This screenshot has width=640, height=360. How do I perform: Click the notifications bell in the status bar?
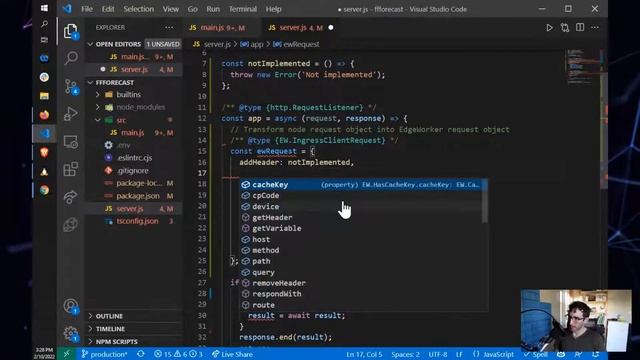click(x=596, y=354)
